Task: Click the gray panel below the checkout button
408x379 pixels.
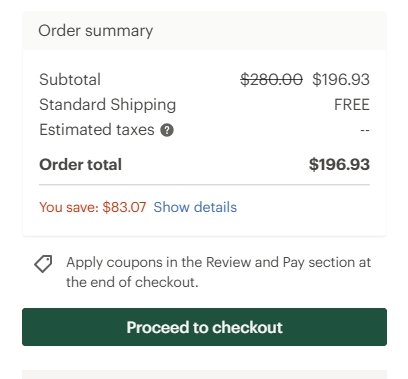Action: 204,374
